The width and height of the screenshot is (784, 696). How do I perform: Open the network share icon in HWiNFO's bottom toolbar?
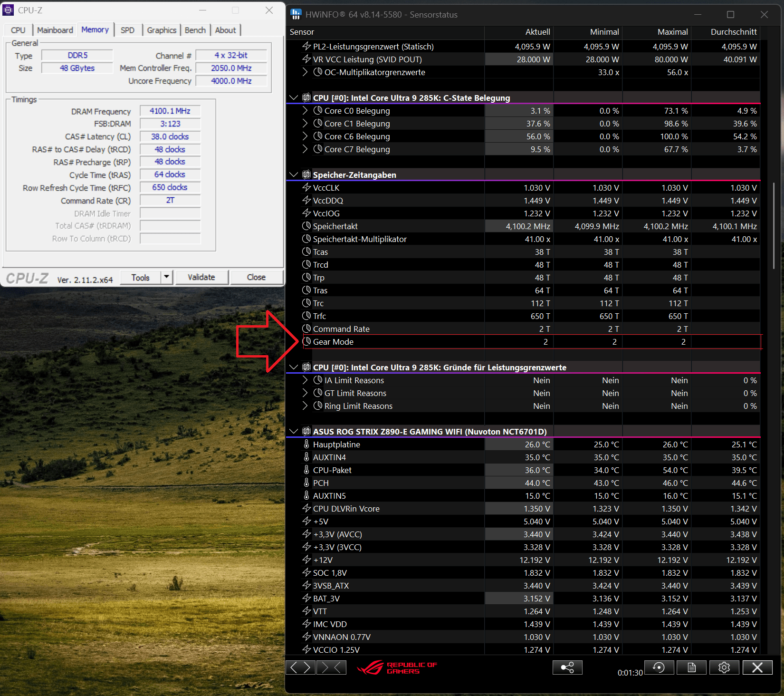[x=567, y=667]
